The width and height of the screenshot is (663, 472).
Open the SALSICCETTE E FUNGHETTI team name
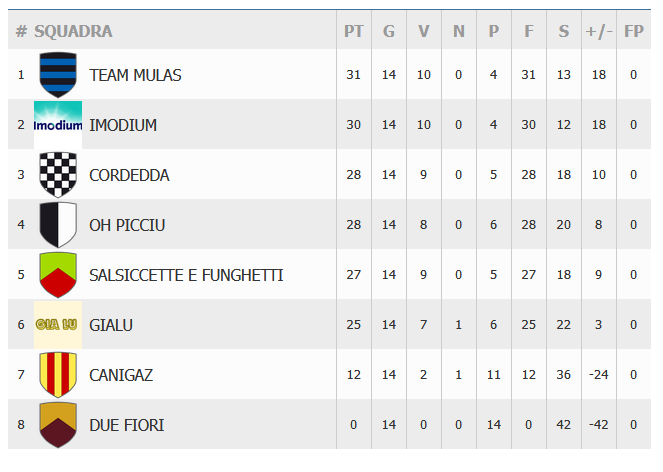pos(186,275)
